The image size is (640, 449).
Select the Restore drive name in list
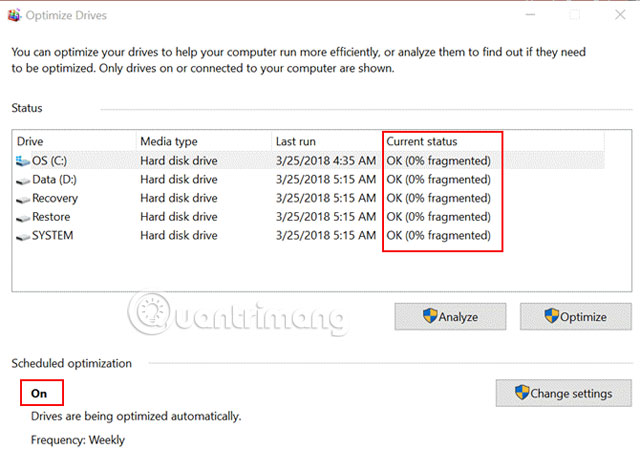point(51,217)
